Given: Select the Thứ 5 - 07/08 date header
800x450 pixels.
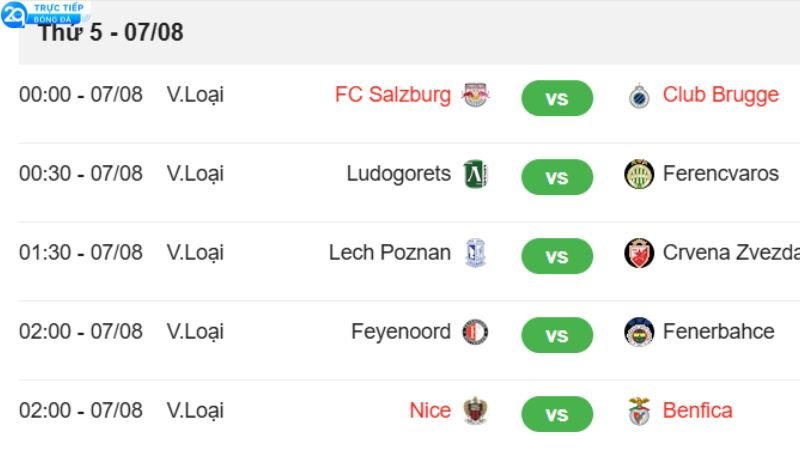Looking at the screenshot, I should [x=111, y=33].
